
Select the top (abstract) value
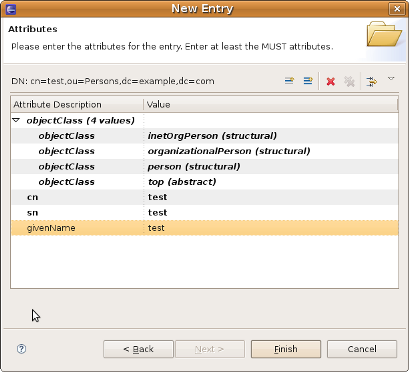(x=182, y=182)
